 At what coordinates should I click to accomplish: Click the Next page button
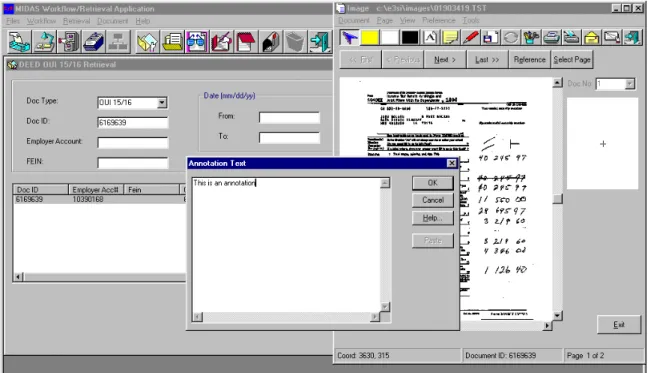(445, 59)
